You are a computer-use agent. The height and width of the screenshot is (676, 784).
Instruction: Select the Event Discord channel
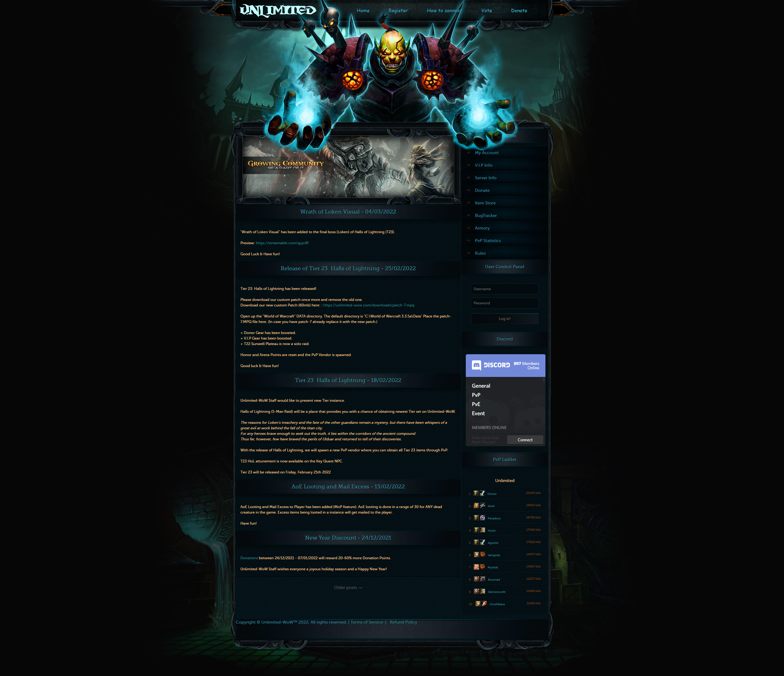click(x=478, y=414)
